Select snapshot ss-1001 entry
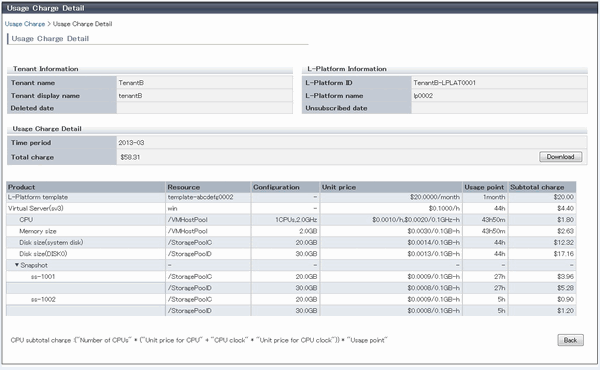This screenshot has width=600, height=370. [43, 277]
